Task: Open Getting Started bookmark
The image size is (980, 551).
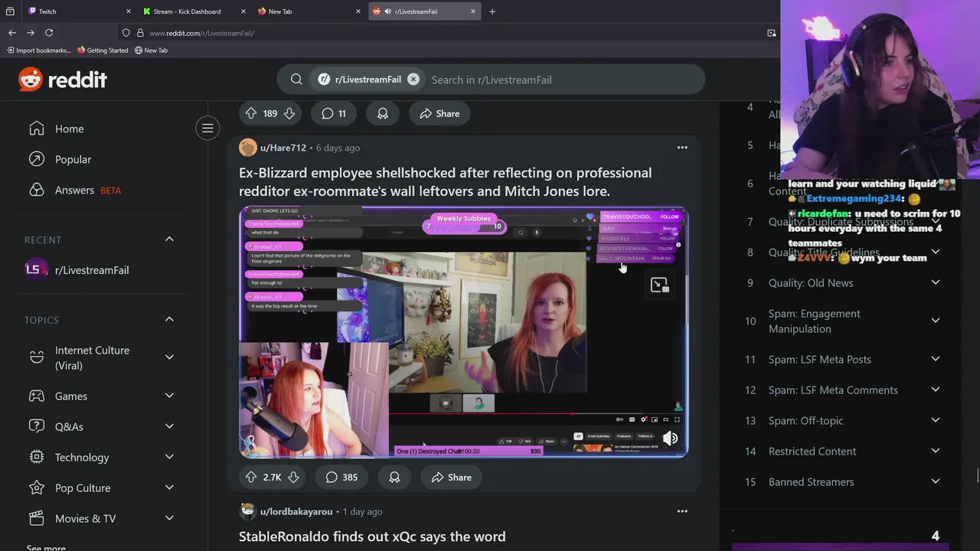Action: click(103, 51)
